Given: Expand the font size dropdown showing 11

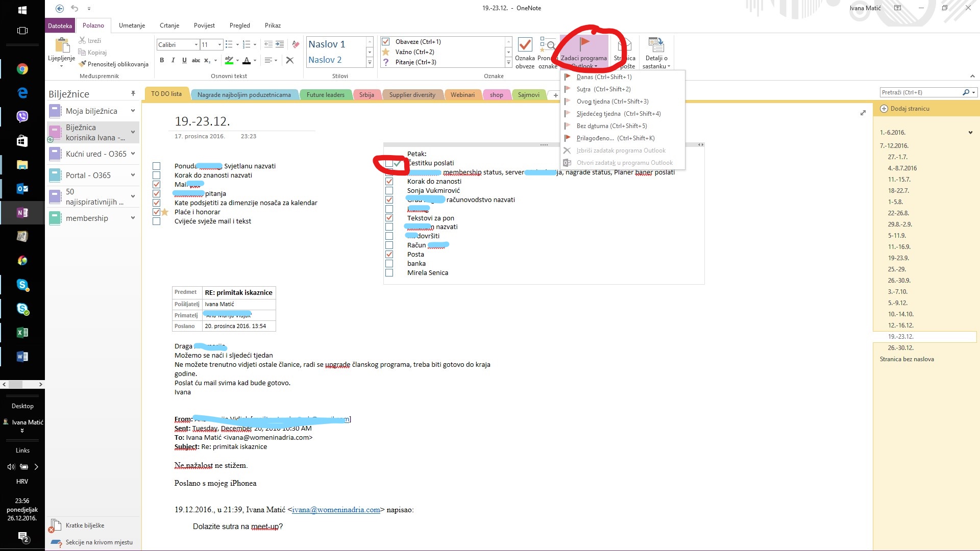Looking at the screenshot, I should point(219,44).
